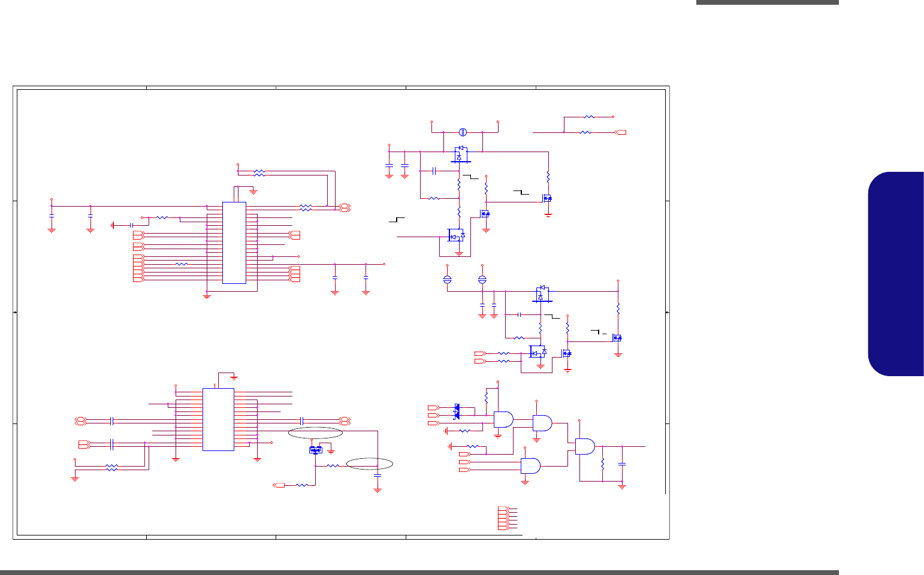Screen dimensions: 924x575
Task: Click the gray header bar at top right
Action: (768, 2)
